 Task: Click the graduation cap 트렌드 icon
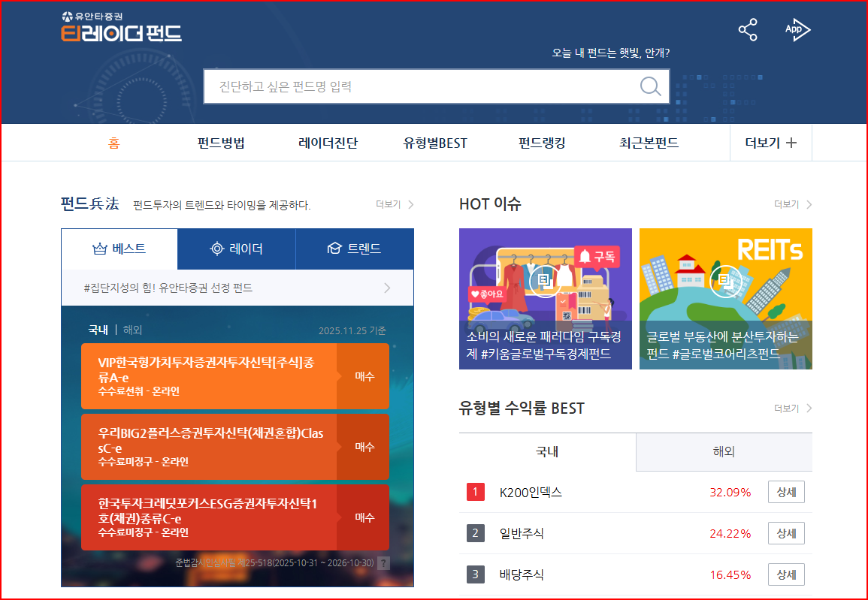(334, 249)
